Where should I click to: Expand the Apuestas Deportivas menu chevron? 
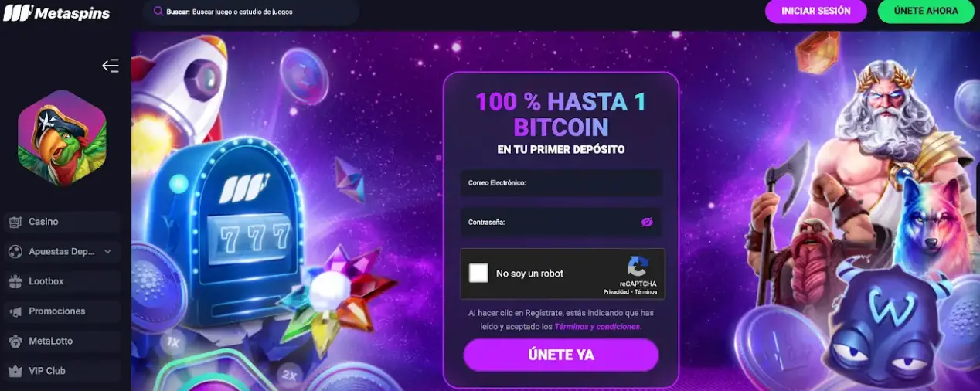[x=107, y=252]
